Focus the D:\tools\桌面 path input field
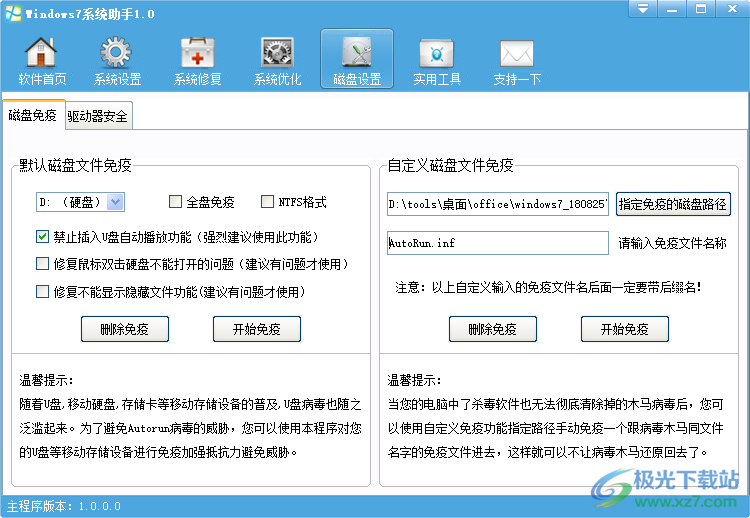This screenshot has width=750, height=518. pos(497,204)
